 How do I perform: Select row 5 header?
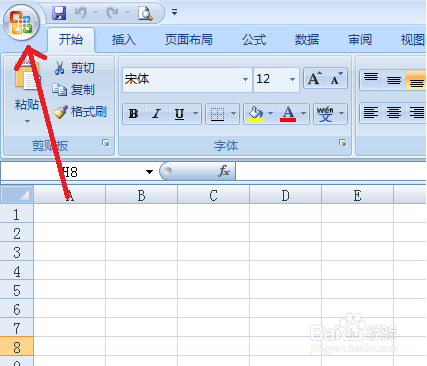17,290
